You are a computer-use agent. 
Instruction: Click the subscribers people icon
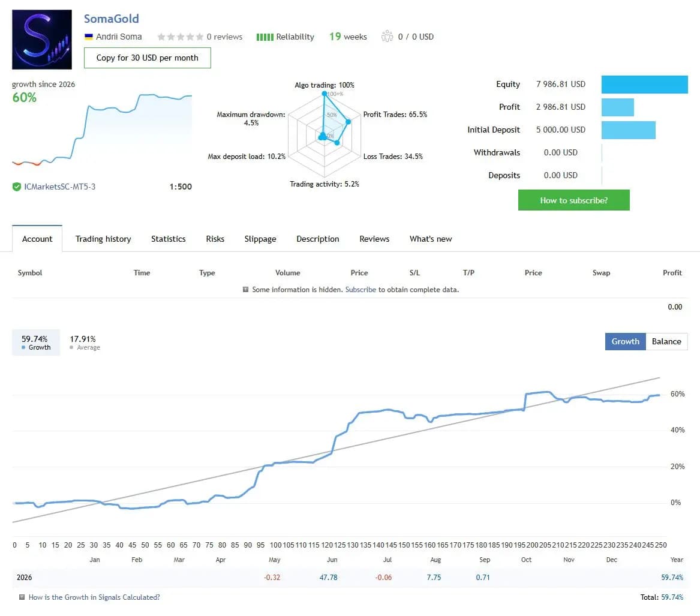pos(387,36)
